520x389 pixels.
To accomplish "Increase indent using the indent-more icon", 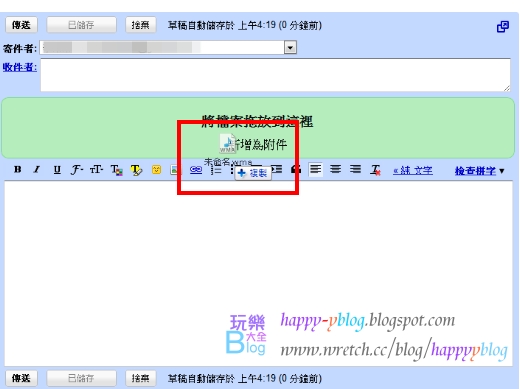I will 277,170.
